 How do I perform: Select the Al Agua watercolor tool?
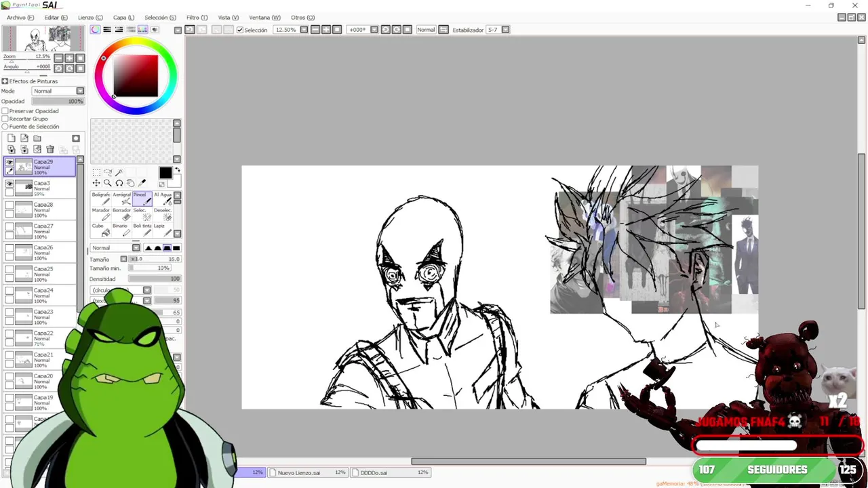[x=163, y=199]
